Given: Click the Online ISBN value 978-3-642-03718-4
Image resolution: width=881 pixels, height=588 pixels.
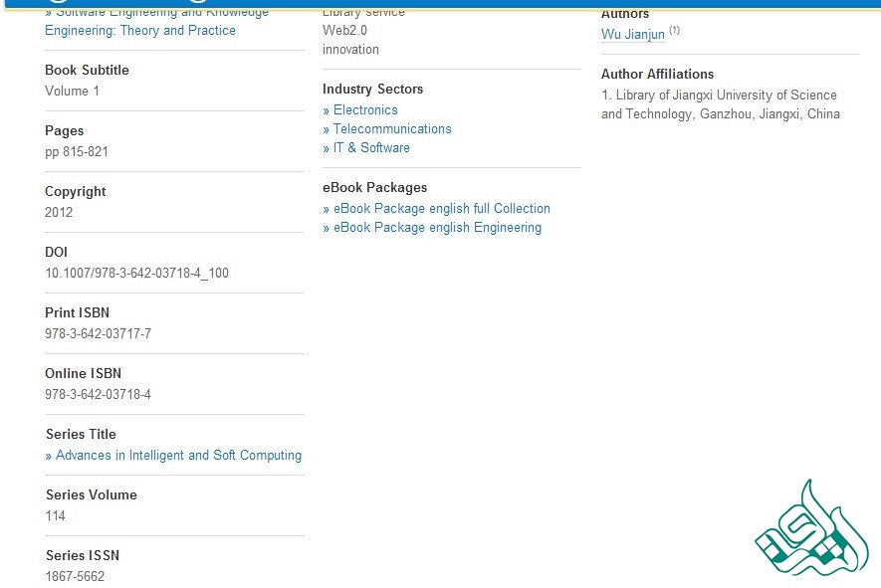Looking at the screenshot, I should (x=98, y=395).
